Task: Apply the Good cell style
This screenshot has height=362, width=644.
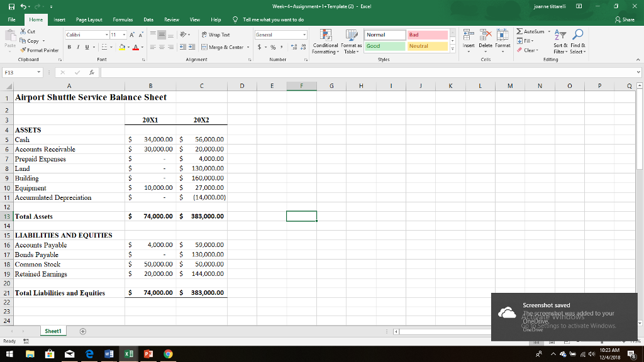Action: click(384, 46)
